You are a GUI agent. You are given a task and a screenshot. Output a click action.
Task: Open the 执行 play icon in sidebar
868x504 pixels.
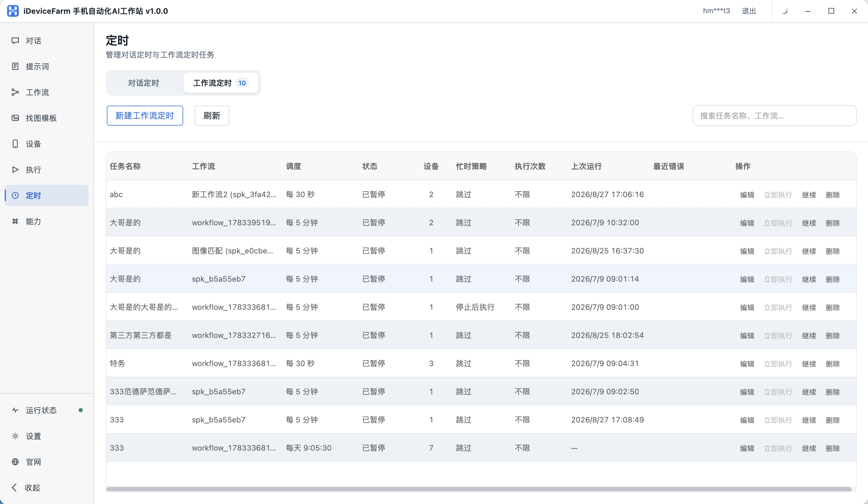pos(15,170)
